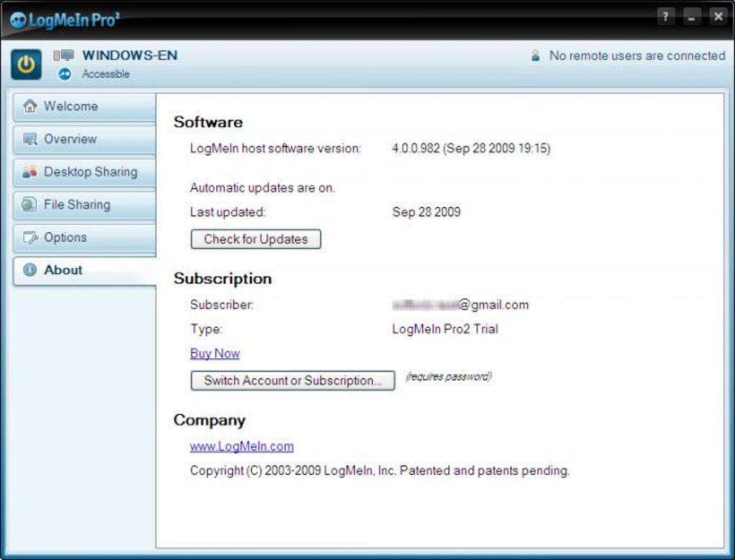Open the Welcome tab
Viewport: 735px width, 560px height.
84,107
